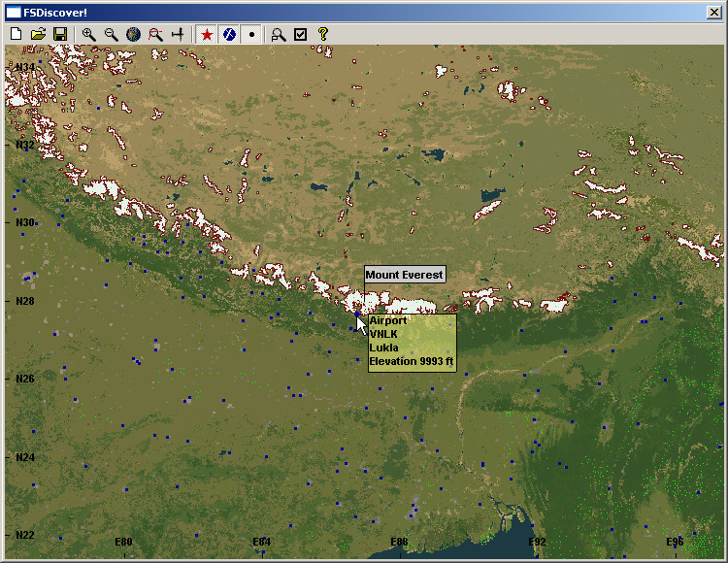This screenshot has width=728, height=563.
Task: Open help with the yellow question mark
Action: point(323,34)
